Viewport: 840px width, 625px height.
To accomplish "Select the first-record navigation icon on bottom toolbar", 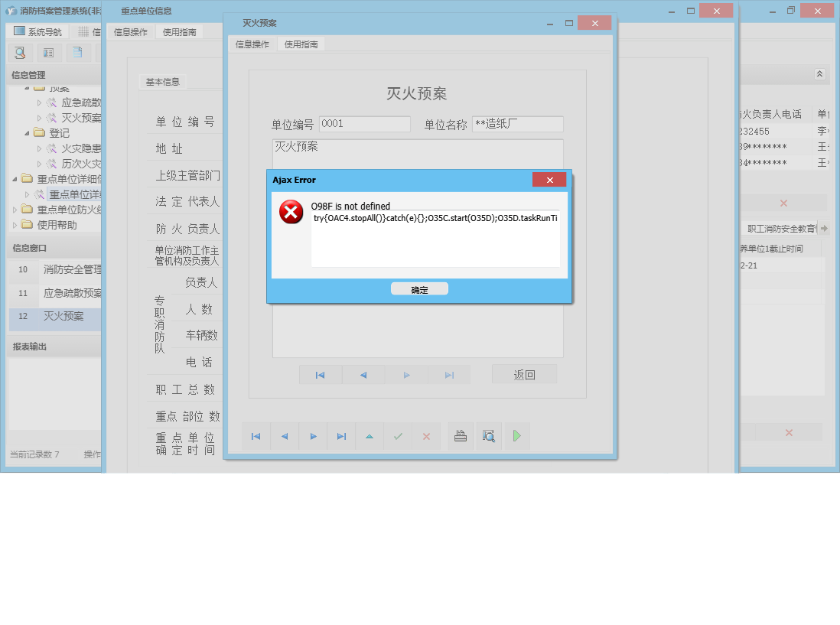I will [x=256, y=436].
